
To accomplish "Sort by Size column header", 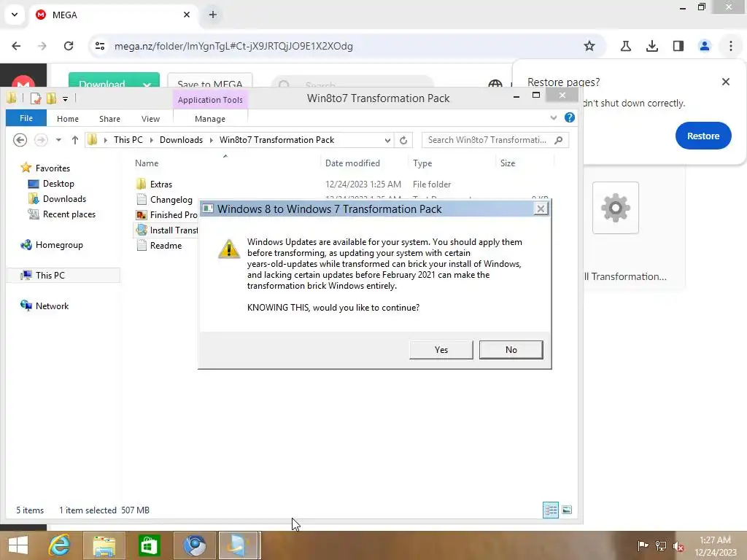I will pyautogui.click(x=508, y=163).
